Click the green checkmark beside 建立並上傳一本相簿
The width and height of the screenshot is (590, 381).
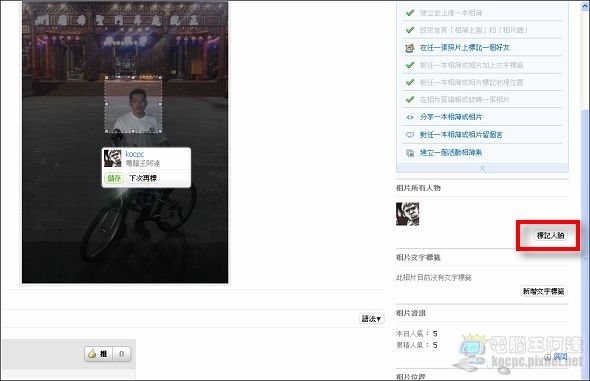[x=410, y=13]
